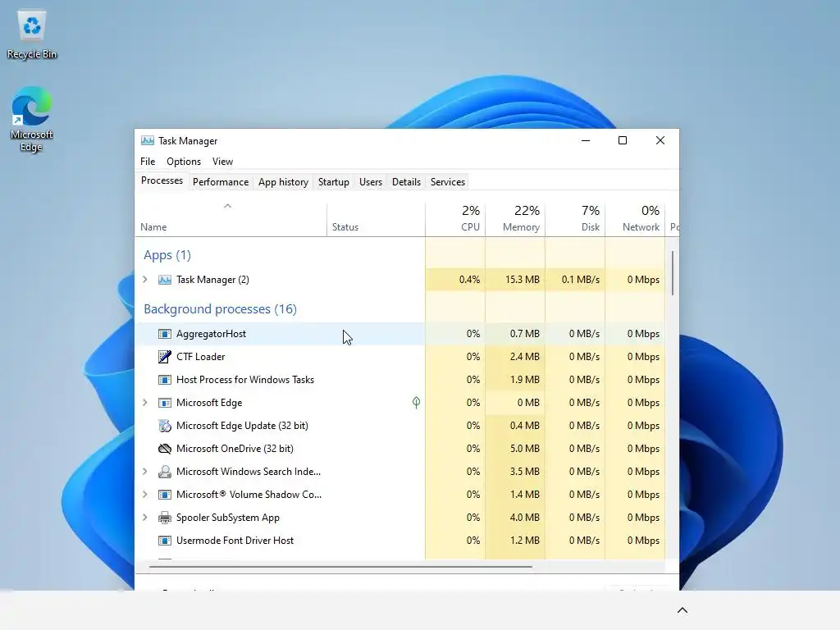The height and width of the screenshot is (630, 840).
Task: Switch to the App history tab
Action: tap(283, 182)
